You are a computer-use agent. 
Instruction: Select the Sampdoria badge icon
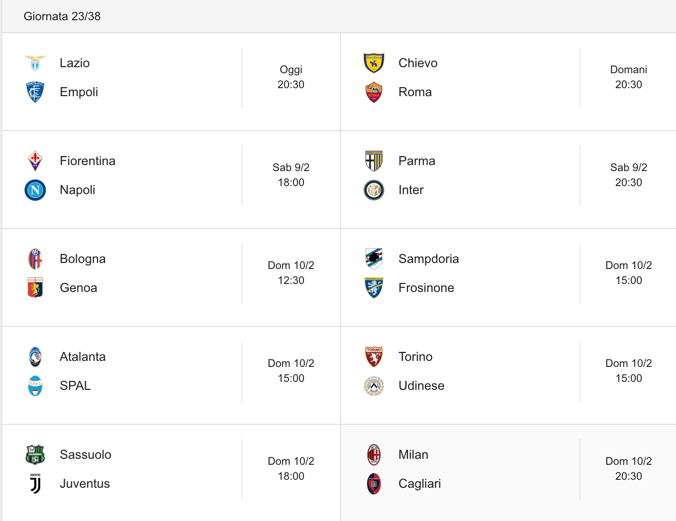[374, 259]
